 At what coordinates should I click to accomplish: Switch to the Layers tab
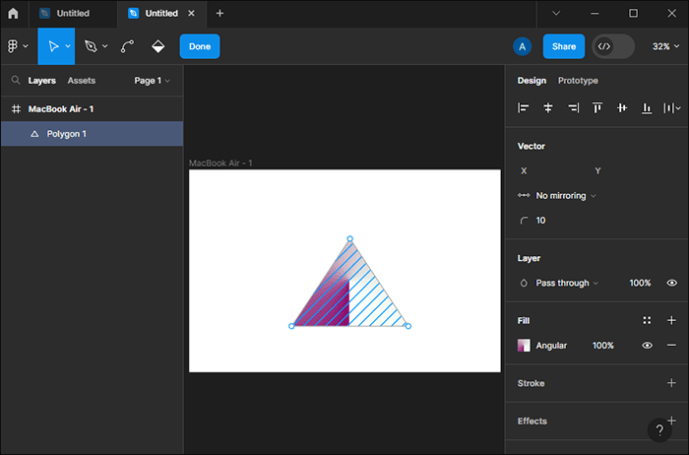pyautogui.click(x=42, y=80)
